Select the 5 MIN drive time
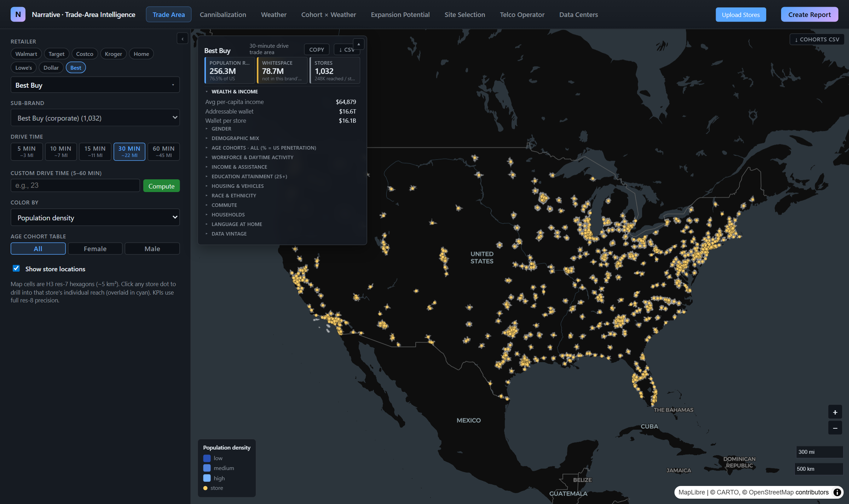 27,151
